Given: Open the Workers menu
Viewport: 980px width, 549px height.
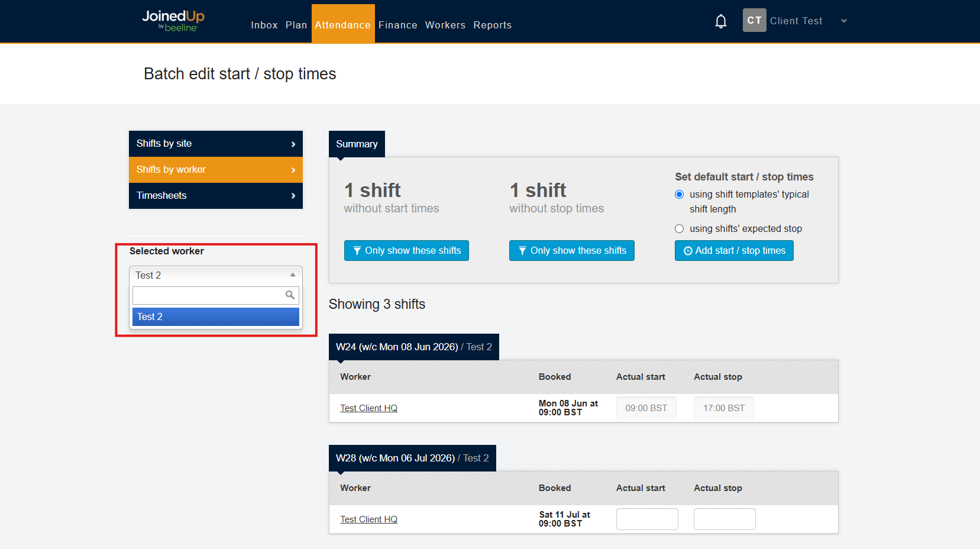Looking at the screenshot, I should [x=445, y=25].
